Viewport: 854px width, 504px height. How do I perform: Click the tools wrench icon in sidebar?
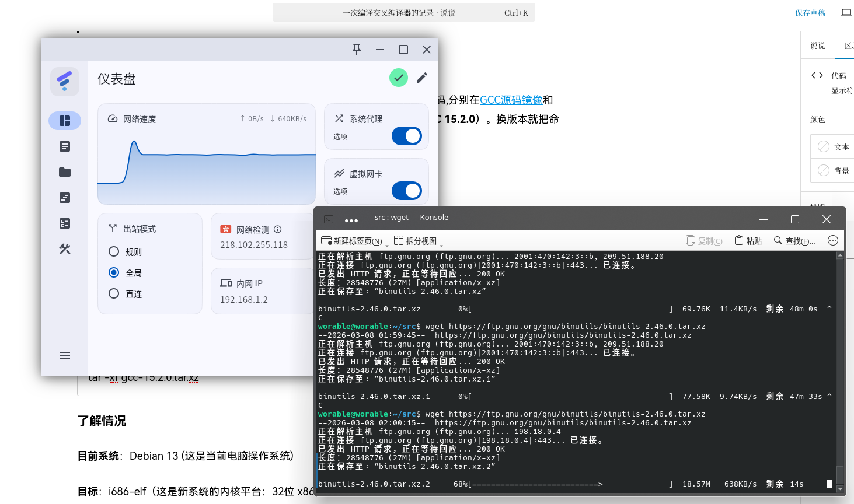[x=65, y=249]
